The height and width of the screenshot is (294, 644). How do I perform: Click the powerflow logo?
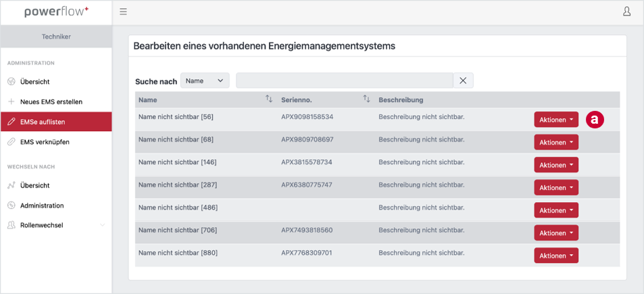[56, 12]
